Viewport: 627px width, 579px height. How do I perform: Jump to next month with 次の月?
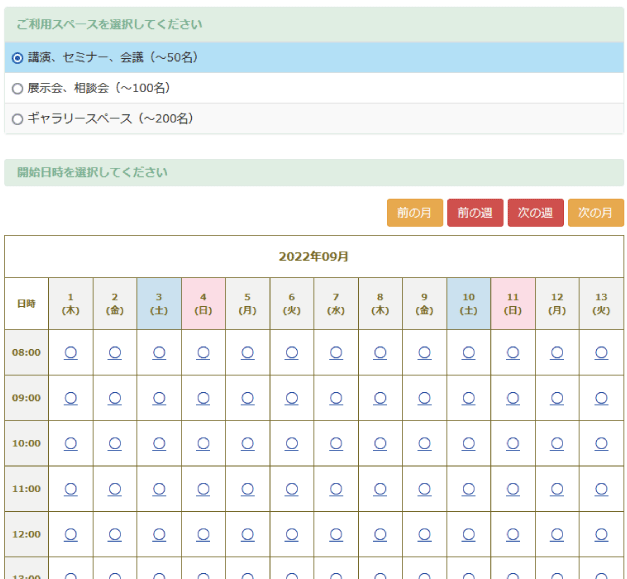tap(595, 213)
